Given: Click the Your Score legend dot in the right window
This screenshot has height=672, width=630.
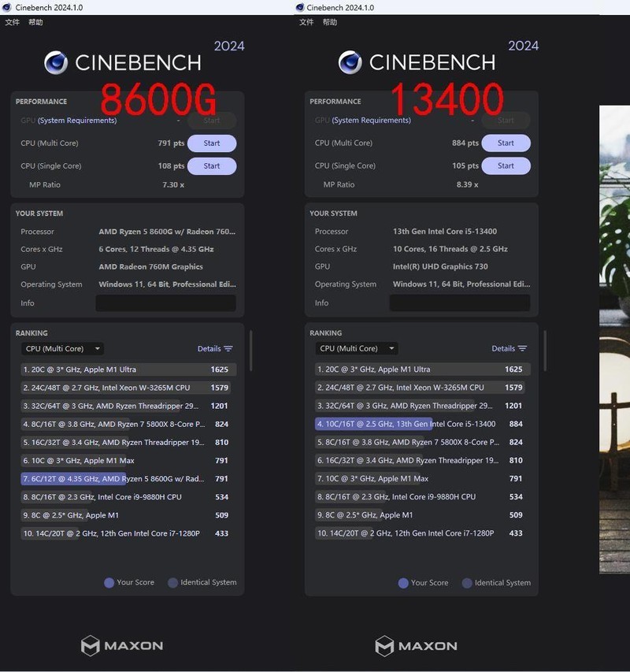Looking at the screenshot, I should pos(403,583).
